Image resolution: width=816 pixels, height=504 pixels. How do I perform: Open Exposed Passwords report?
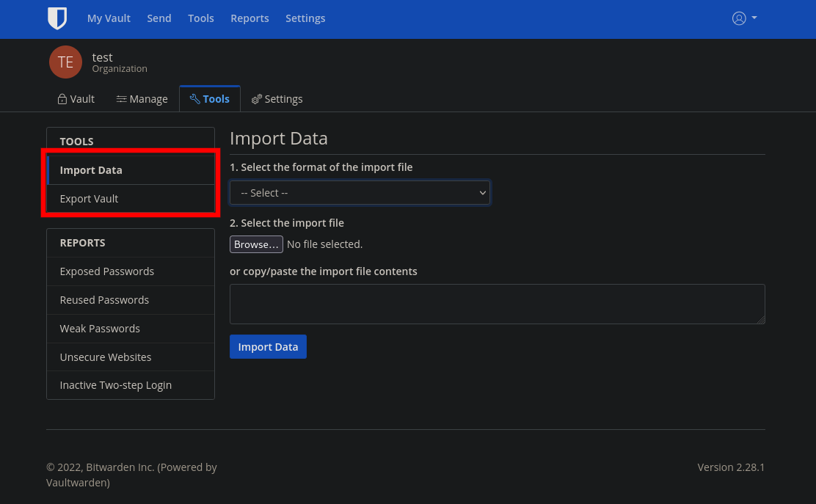[131, 271]
